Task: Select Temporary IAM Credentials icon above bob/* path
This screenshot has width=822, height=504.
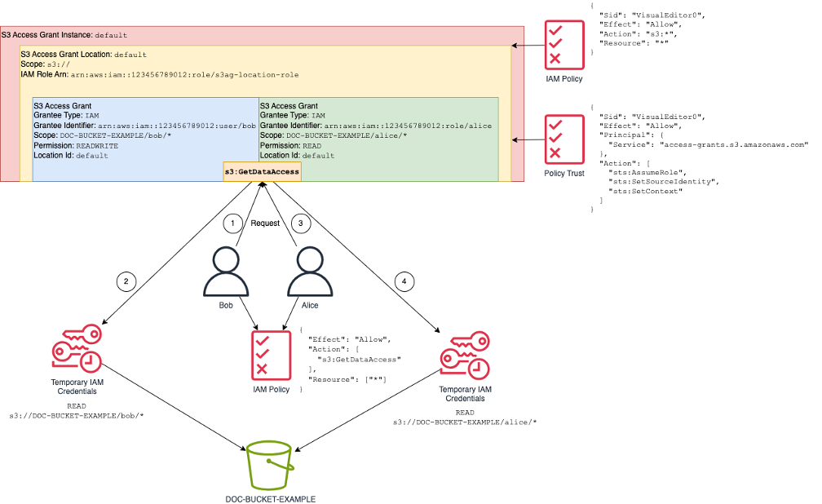Action: tap(77, 351)
